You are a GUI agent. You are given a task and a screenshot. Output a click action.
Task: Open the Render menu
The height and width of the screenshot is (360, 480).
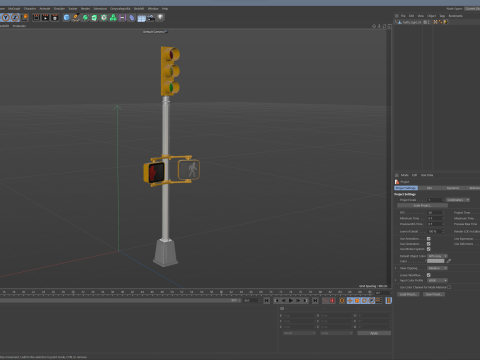click(85, 8)
